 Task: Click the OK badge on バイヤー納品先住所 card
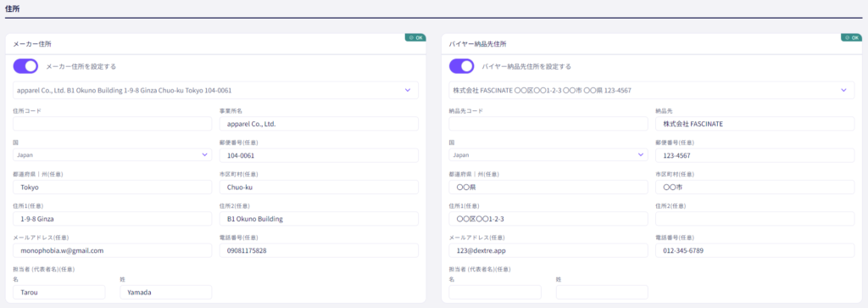tap(851, 37)
